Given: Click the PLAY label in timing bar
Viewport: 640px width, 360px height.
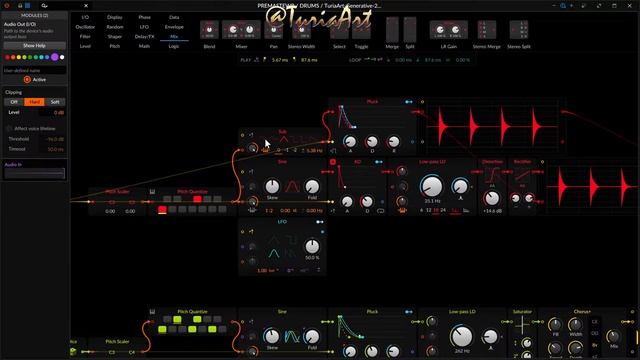Looking at the screenshot, I should click(x=245, y=60).
